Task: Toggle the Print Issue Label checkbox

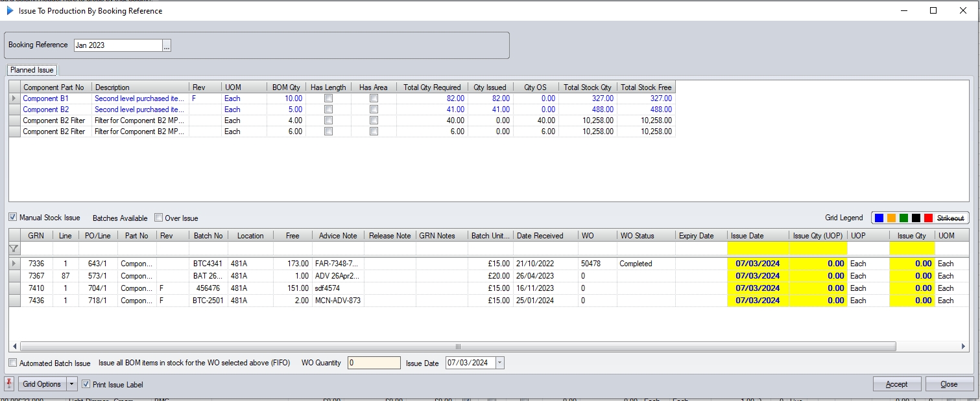Action: (86, 384)
